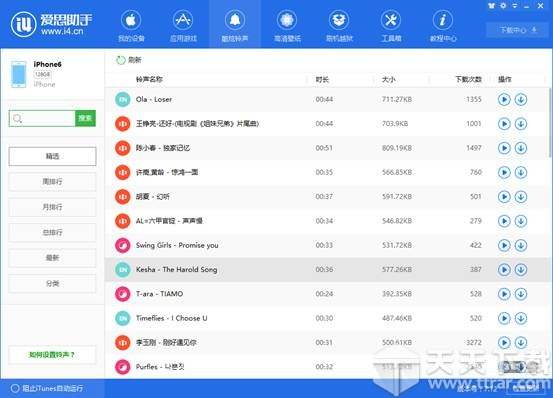Screen dimensions: 553x398
Task: Open the Apps & Games tab
Action: [183, 26]
